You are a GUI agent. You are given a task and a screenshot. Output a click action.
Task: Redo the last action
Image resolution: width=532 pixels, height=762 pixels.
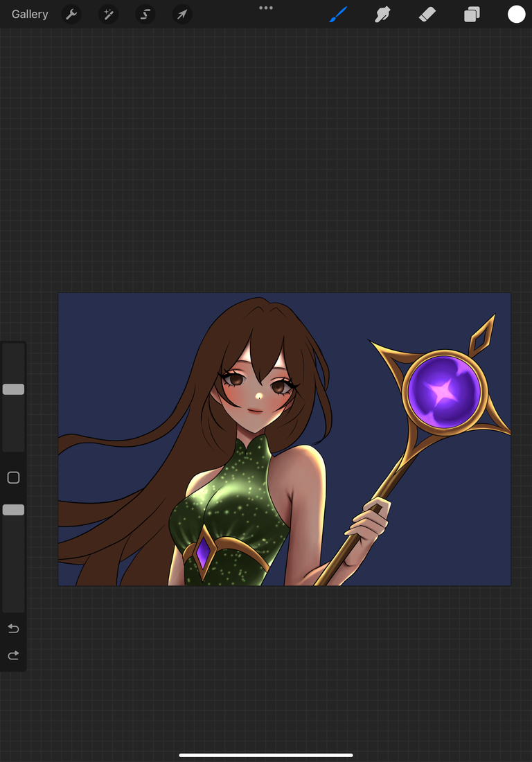coord(14,655)
